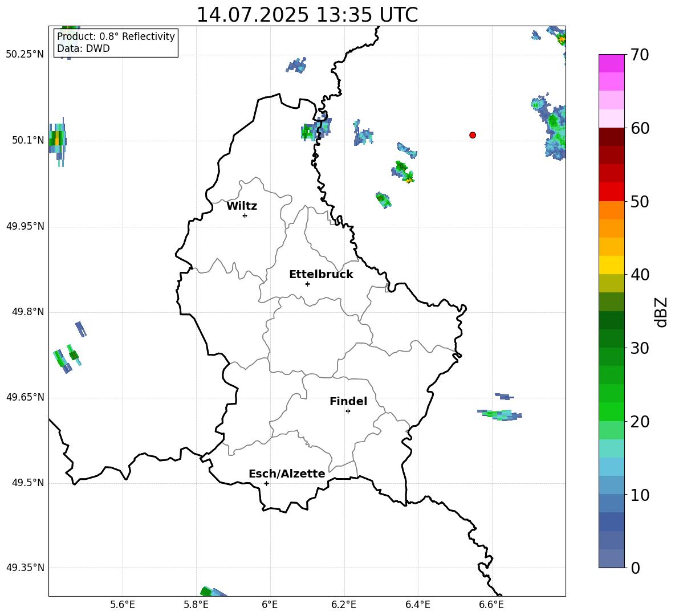This screenshot has height=616, width=675.
Task: Click the 5.8°E longitude label
Action: [x=196, y=605]
